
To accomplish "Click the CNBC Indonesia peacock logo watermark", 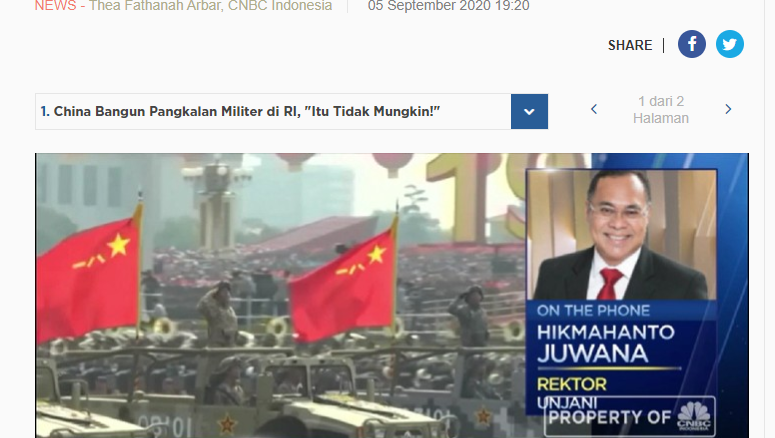I will coord(693,416).
